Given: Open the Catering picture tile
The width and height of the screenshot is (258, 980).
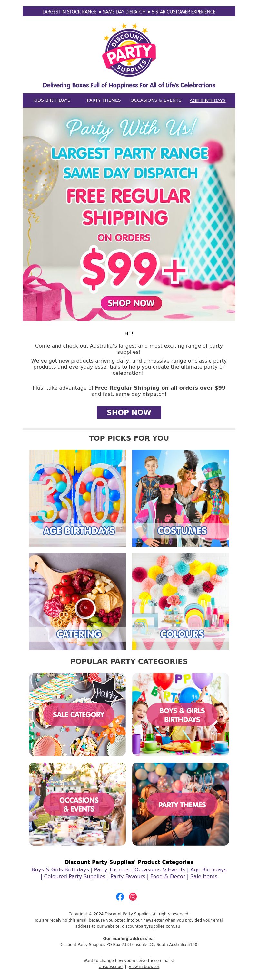Looking at the screenshot, I should pyautogui.click(x=77, y=601).
